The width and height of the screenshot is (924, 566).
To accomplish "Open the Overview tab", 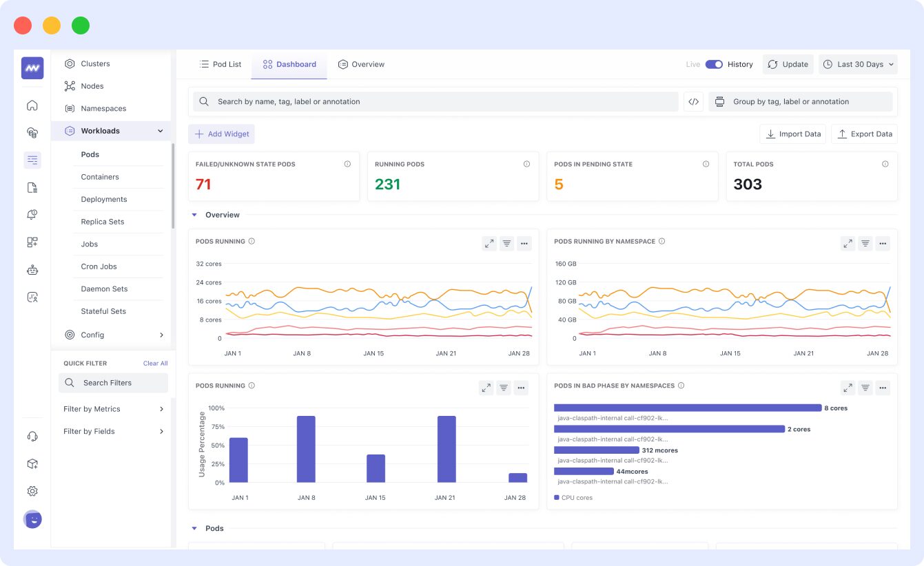I will (361, 64).
